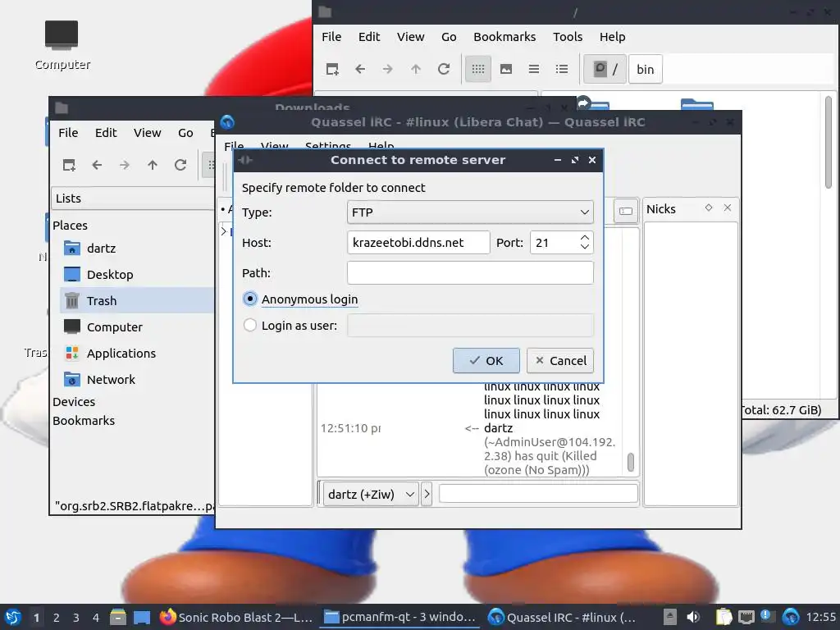Click the root '/' path button
The image size is (840, 630).
coord(605,69)
